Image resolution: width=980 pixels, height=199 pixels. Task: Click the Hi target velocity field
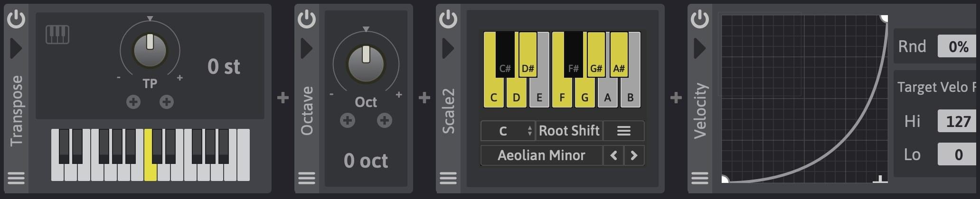[x=958, y=121]
